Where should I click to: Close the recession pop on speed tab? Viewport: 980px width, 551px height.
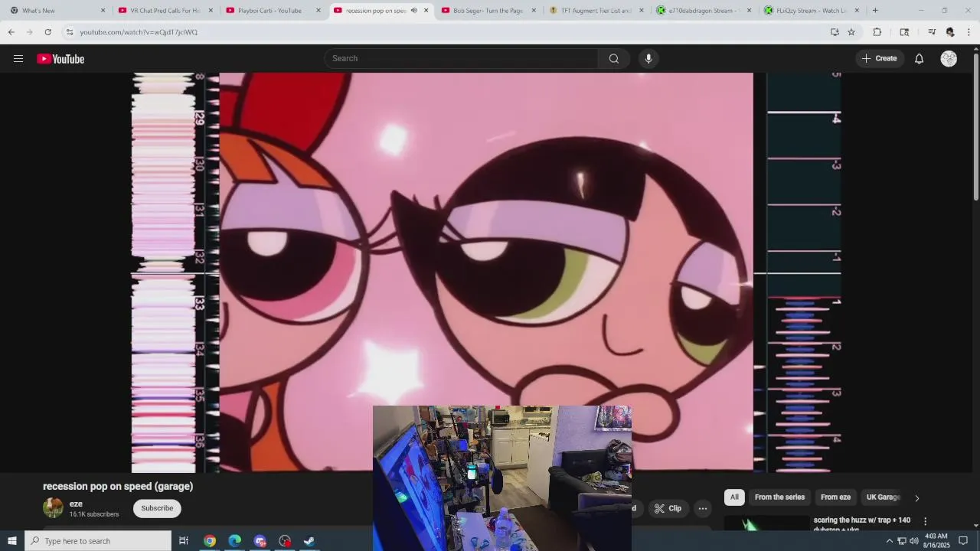pos(426,11)
